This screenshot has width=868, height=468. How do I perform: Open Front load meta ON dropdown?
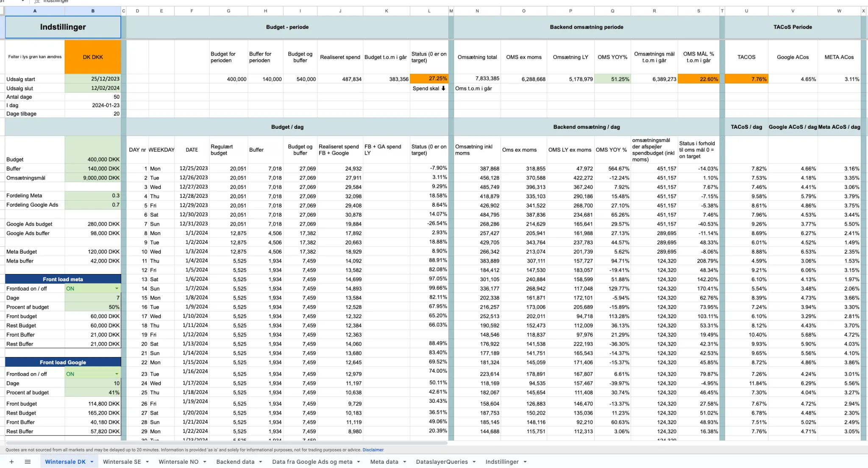(117, 288)
